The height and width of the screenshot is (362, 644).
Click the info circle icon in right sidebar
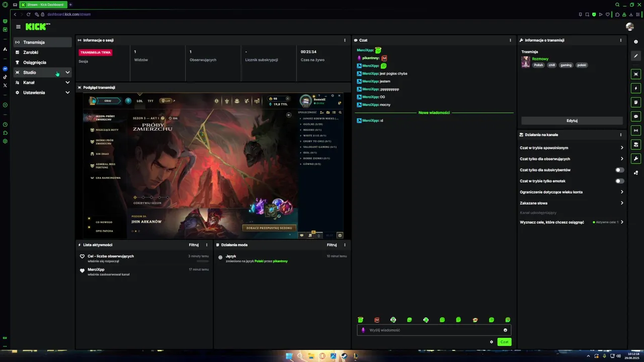coord(636,42)
